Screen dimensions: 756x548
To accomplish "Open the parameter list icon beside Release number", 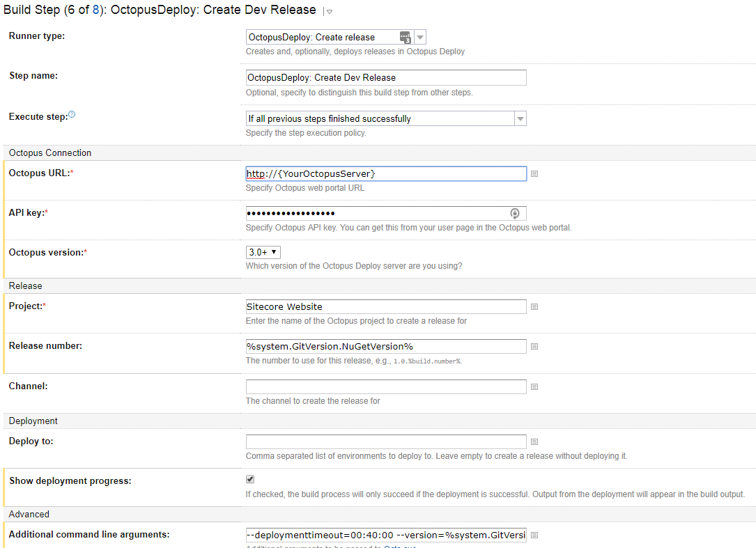I will 534,346.
